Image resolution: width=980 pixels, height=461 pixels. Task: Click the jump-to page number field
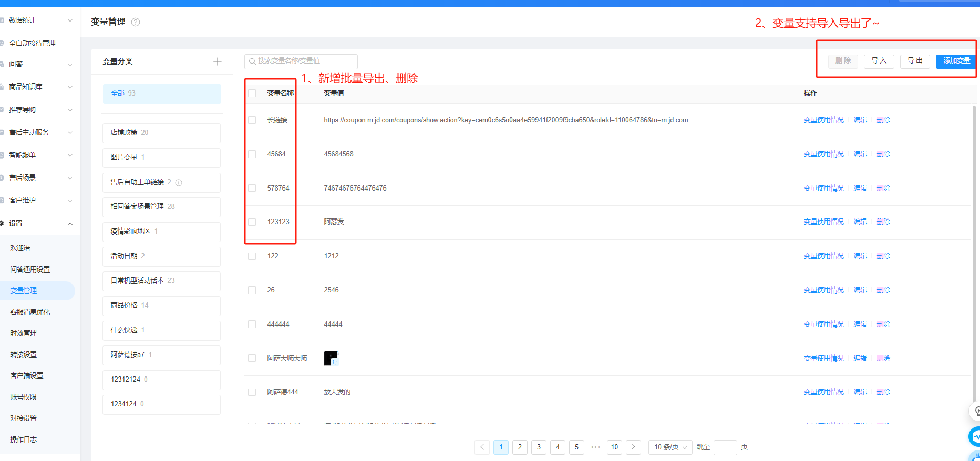click(x=725, y=447)
